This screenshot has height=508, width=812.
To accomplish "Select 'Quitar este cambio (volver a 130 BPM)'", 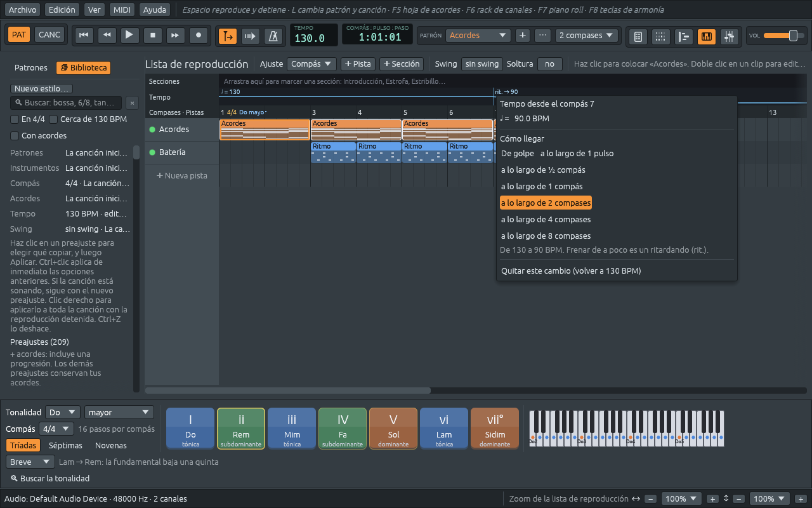I will tap(571, 271).
